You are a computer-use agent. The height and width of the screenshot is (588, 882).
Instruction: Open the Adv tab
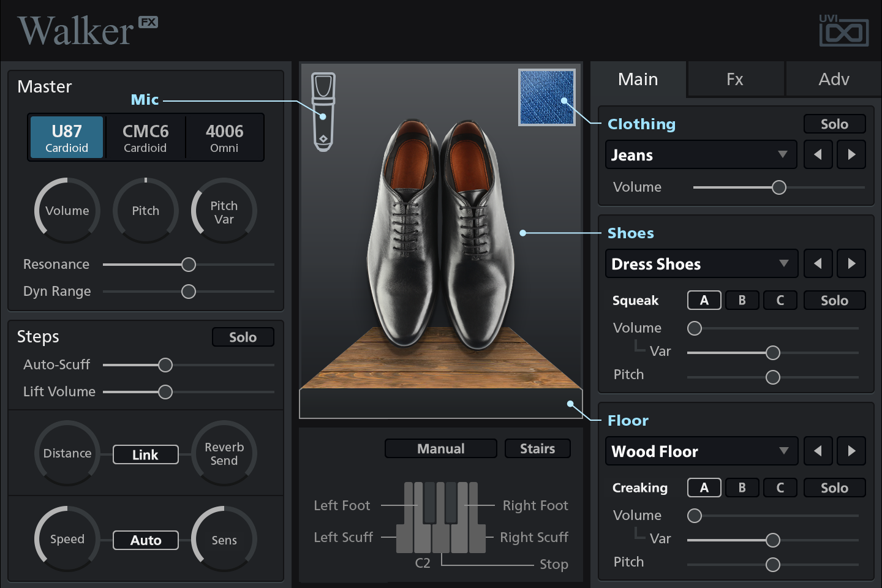pyautogui.click(x=834, y=80)
